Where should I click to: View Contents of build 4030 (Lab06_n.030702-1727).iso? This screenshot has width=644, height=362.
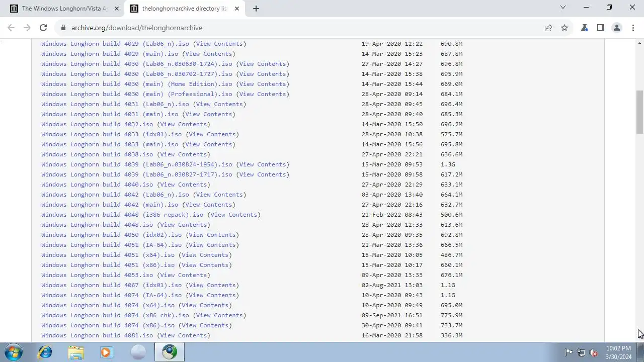click(263, 74)
